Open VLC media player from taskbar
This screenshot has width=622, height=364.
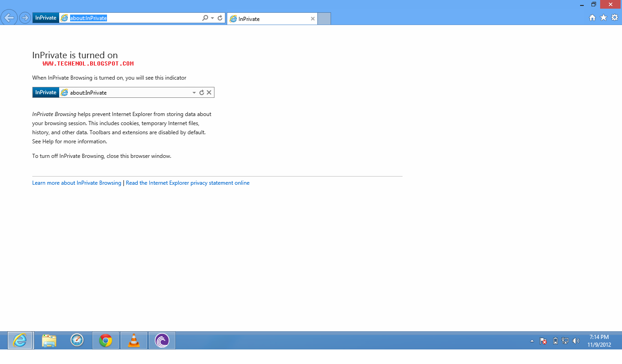tap(134, 340)
